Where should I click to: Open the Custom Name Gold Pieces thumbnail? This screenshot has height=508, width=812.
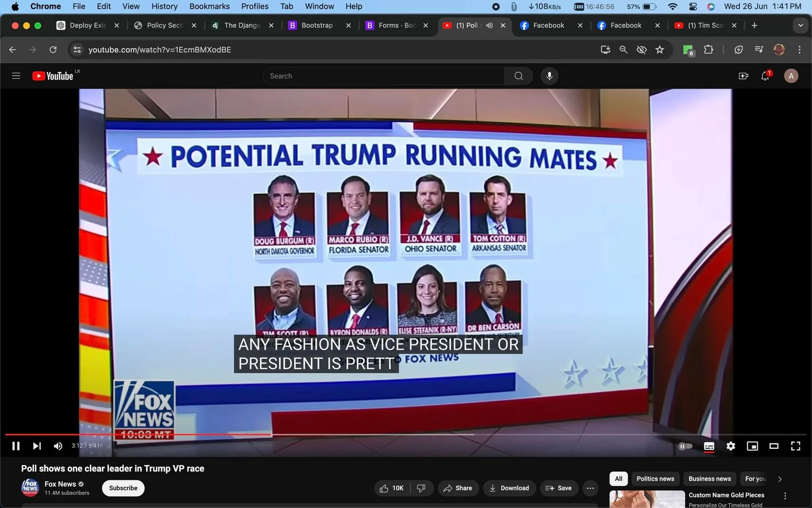coord(647,500)
